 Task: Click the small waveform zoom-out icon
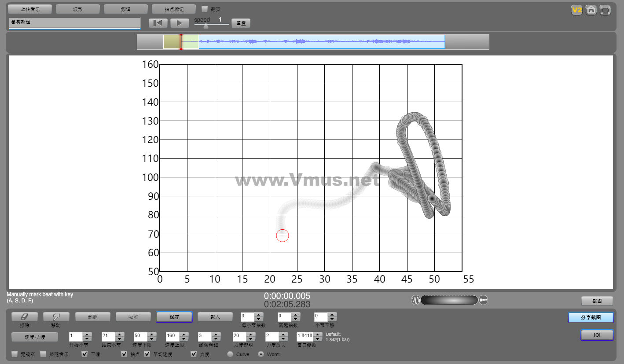point(416,300)
